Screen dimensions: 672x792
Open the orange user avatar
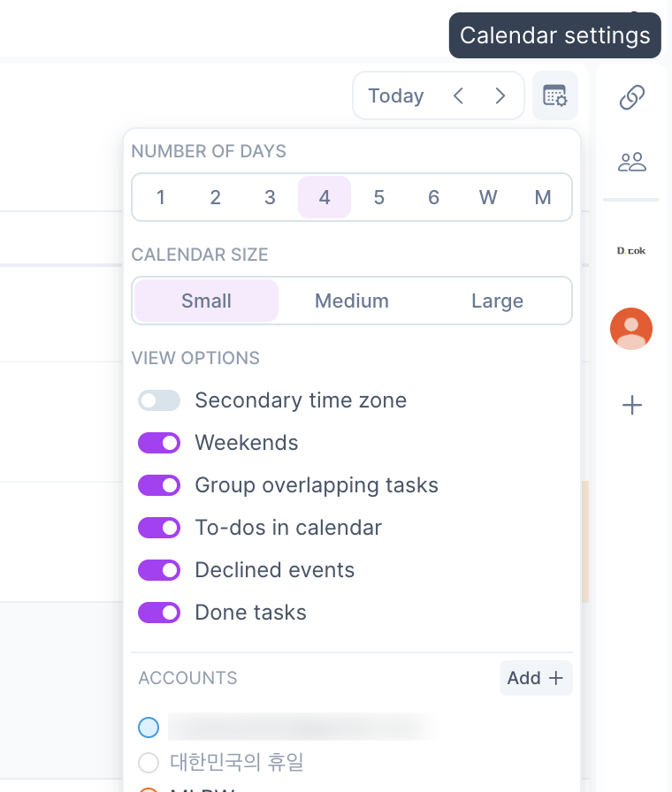pos(631,329)
